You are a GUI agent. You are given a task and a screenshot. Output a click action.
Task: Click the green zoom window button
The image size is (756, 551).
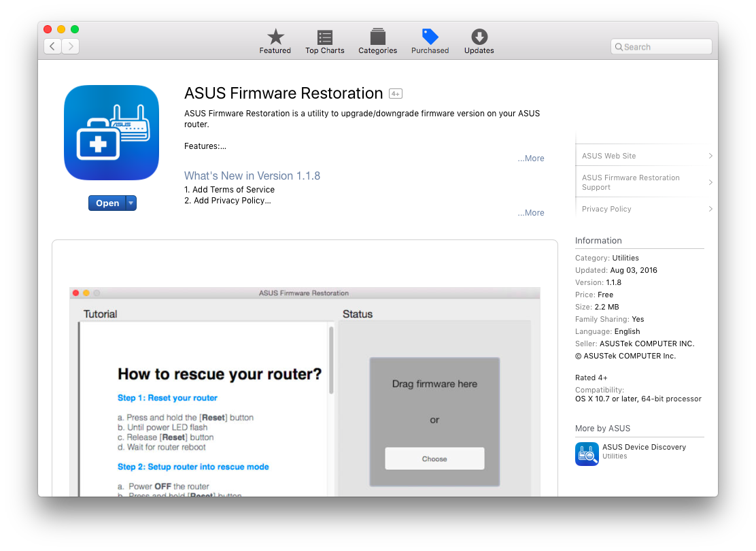[75, 29]
